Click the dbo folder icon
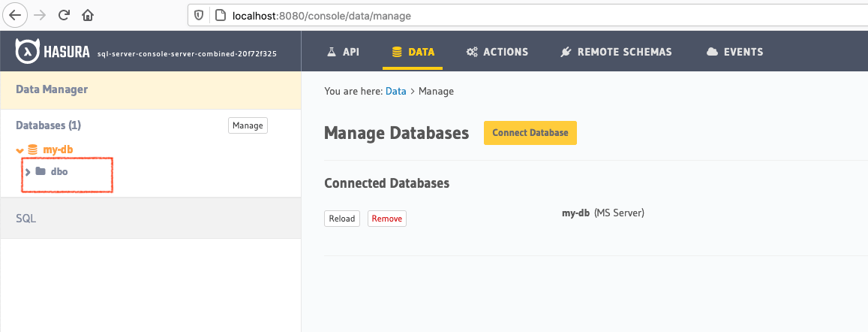The image size is (868, 332). 41,171
